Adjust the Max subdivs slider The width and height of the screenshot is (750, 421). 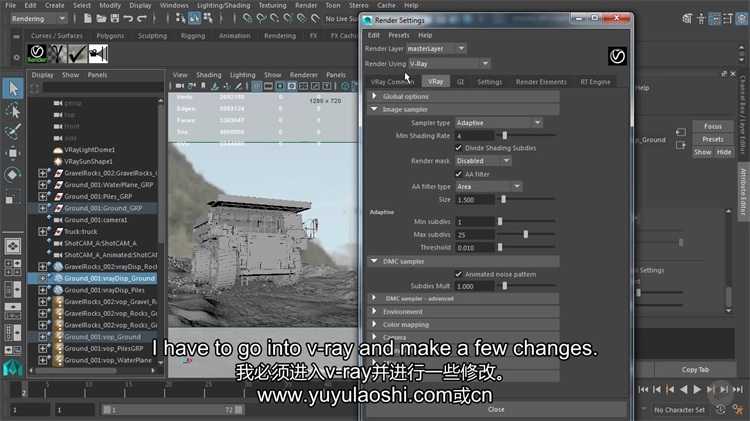526,234
